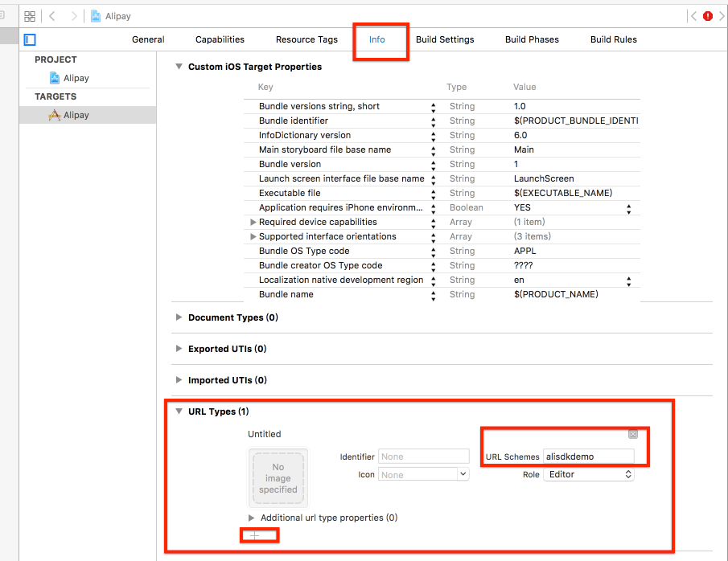Screen dimensions: 728x561
Task: Click key stepper for Bundle identifier row
Action: tap(433, 122)
